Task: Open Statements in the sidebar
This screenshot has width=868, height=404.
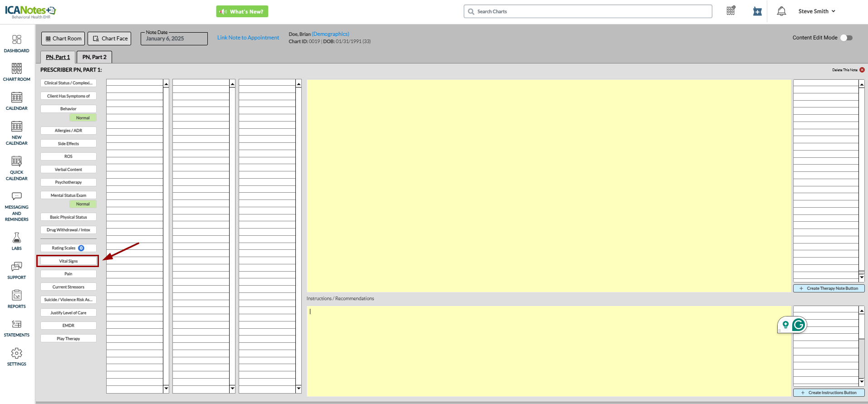Action: [17, 324]
